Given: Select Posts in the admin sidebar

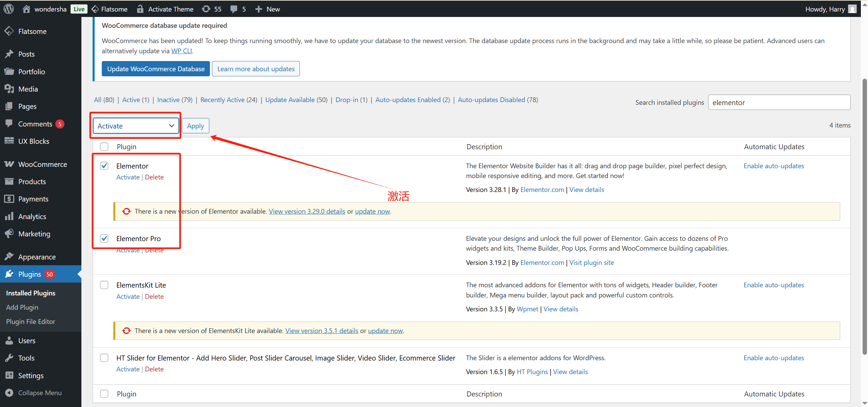Looking at the screenshot, I should point(26,54).
